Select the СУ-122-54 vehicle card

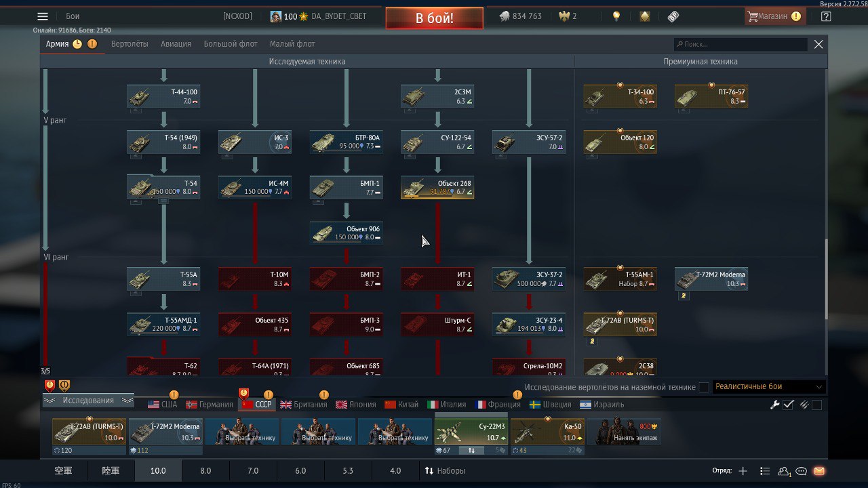pos(437,142)
